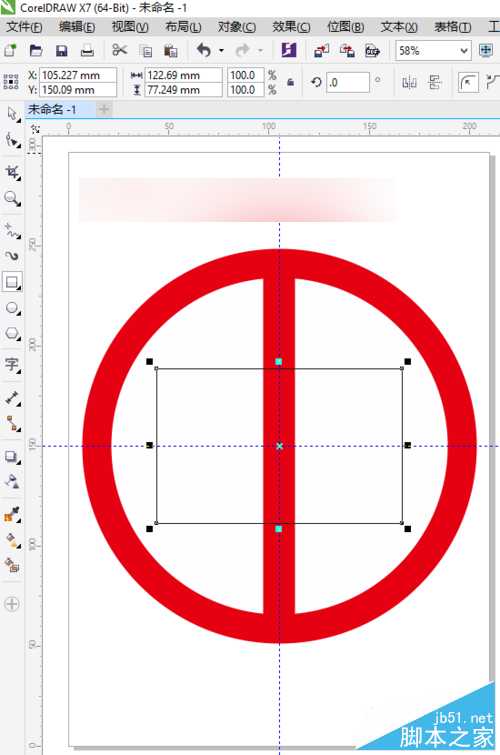Image resolution: width=500 pixels, height=755 pixels.
Task: Click the Export icon
Action: click(x=347, y=50)
